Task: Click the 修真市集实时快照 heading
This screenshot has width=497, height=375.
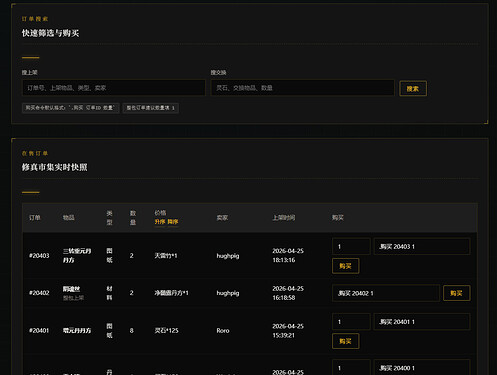Action: pyautogui.click(x=54, y=167)
